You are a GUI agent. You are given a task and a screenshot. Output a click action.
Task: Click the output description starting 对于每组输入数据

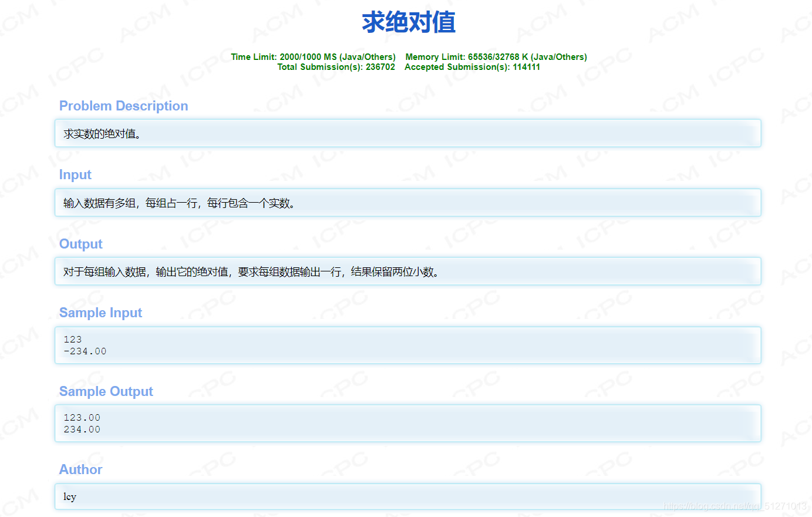click(251, 272)
